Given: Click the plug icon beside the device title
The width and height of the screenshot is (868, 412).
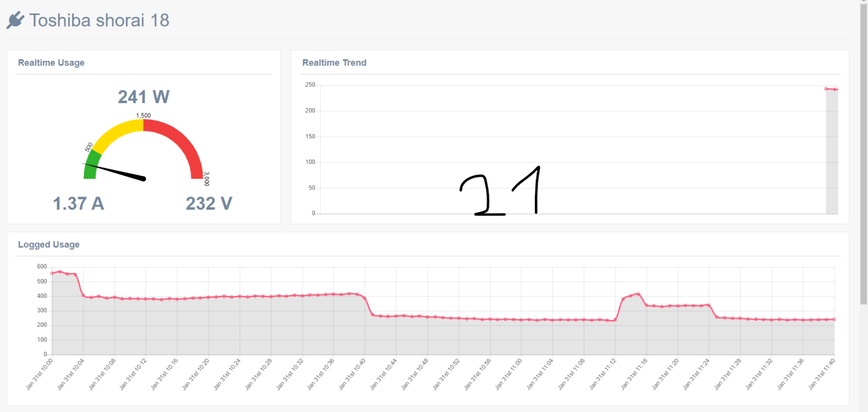Looking at the screenshot, I should click(15, 20).
